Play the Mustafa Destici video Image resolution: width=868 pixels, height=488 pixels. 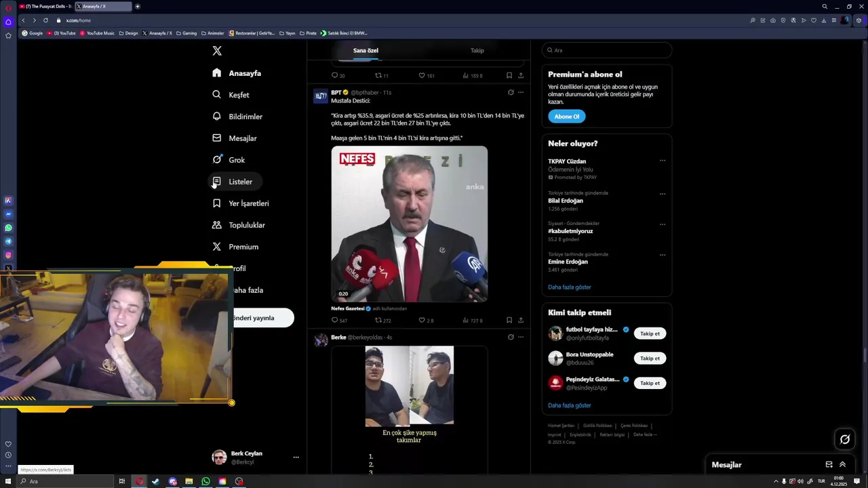click(x=409, y=224)
